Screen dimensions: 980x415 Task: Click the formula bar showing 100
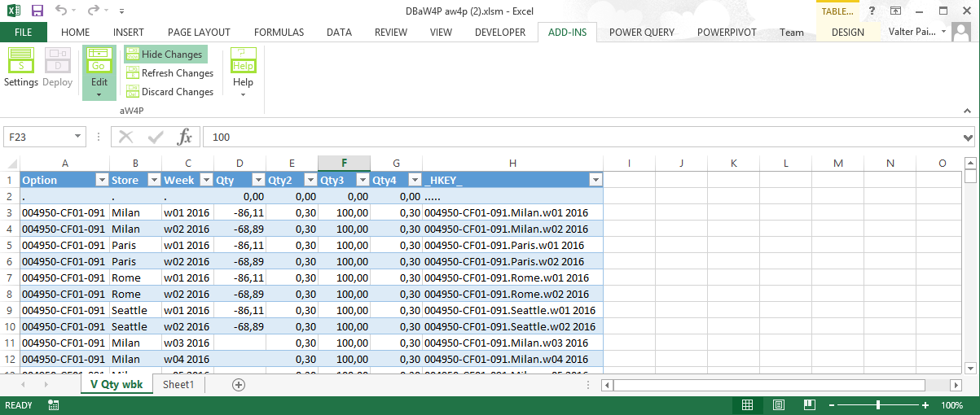[x=582, y=137]
